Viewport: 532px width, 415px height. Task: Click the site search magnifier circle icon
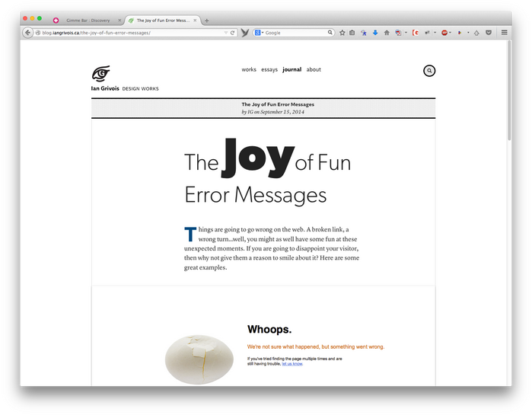[x=429, y=71]
